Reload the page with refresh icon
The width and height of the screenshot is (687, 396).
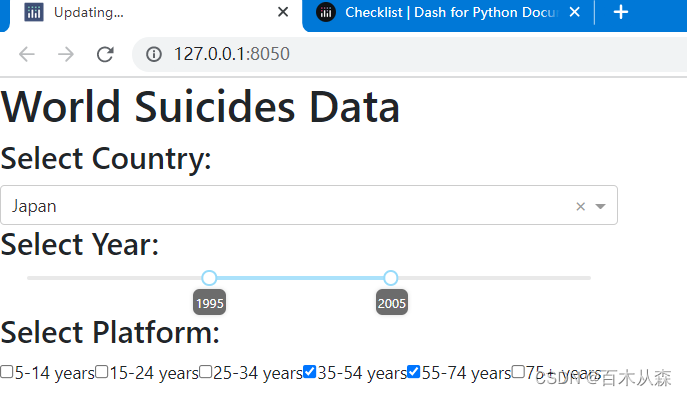click(105, 54)
